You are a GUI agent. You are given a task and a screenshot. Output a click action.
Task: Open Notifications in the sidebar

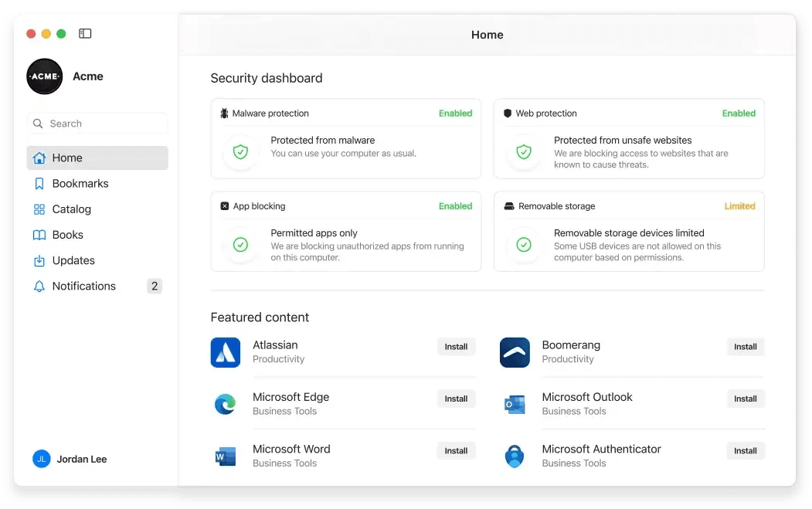[97, 287]
